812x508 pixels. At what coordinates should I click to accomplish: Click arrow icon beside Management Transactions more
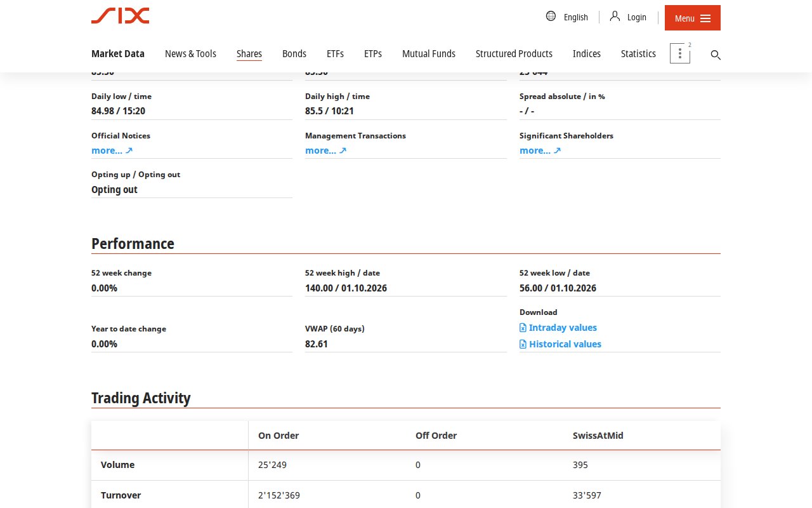point(343,150)
